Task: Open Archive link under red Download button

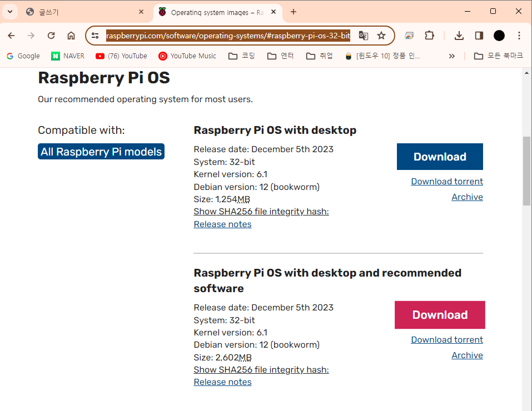Action: (x=467, y=355)
